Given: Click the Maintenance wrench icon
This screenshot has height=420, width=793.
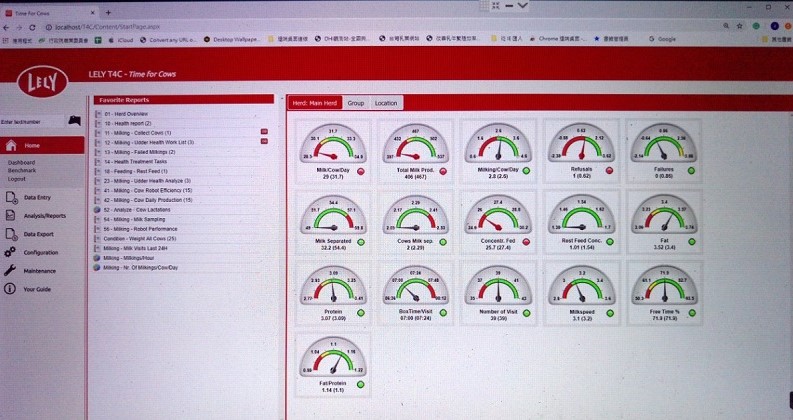Looking at the screenshot, I should pos(10,270).
